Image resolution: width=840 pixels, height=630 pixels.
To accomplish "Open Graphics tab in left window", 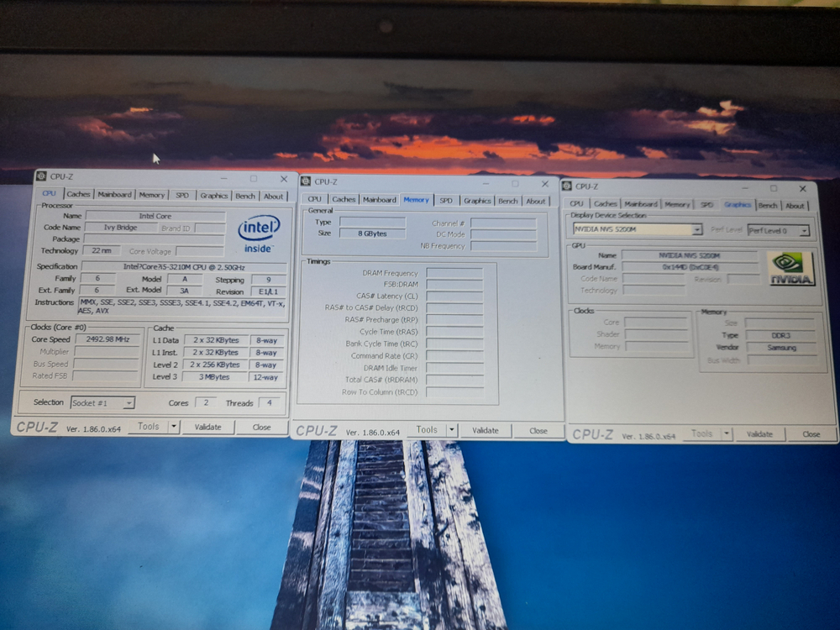I will (213, 196).
